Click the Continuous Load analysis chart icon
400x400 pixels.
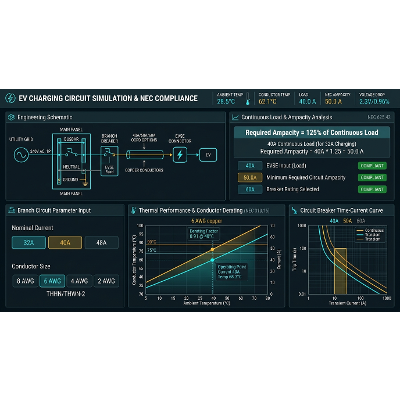pyautogui.click(x=235, y=117)
